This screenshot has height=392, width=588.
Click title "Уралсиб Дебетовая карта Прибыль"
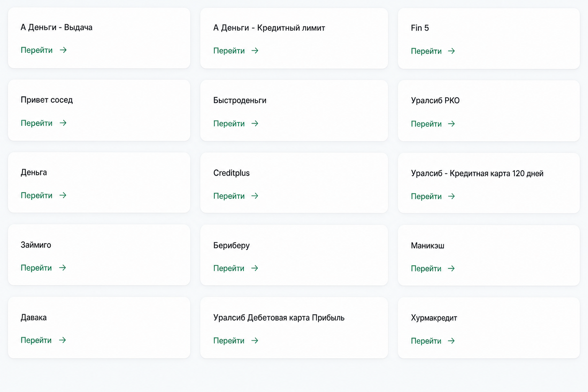click(279, 318)
